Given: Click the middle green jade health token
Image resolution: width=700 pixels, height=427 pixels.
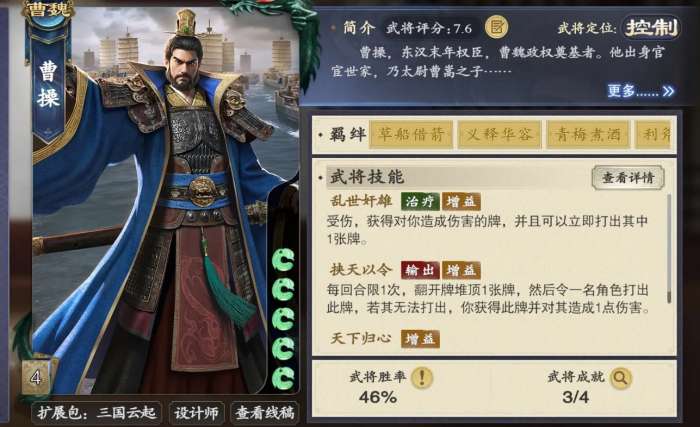Looking at the screenshot, I should click(x=283, y=319).
